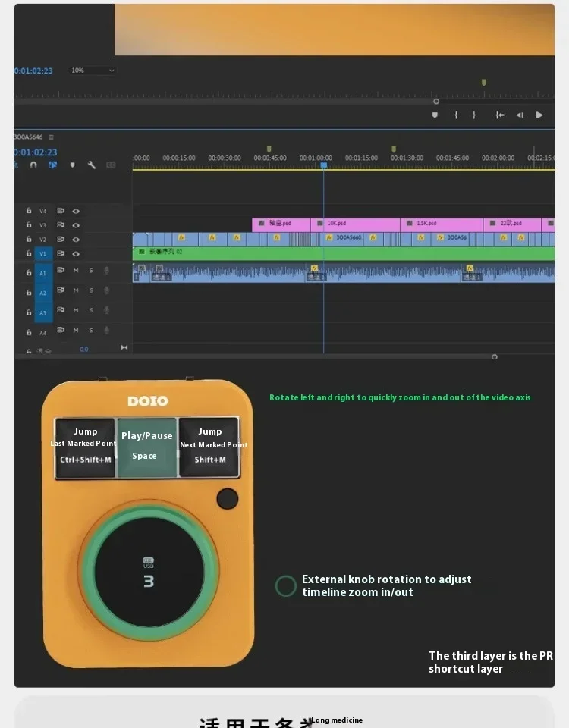Mute audio track A2
Screen dimensions: 569x728
point(76,290)
